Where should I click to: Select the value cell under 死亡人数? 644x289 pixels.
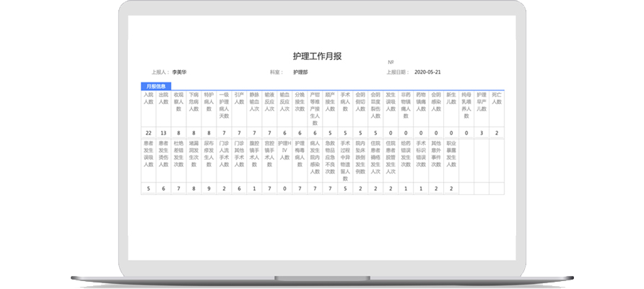coord(496,133)
